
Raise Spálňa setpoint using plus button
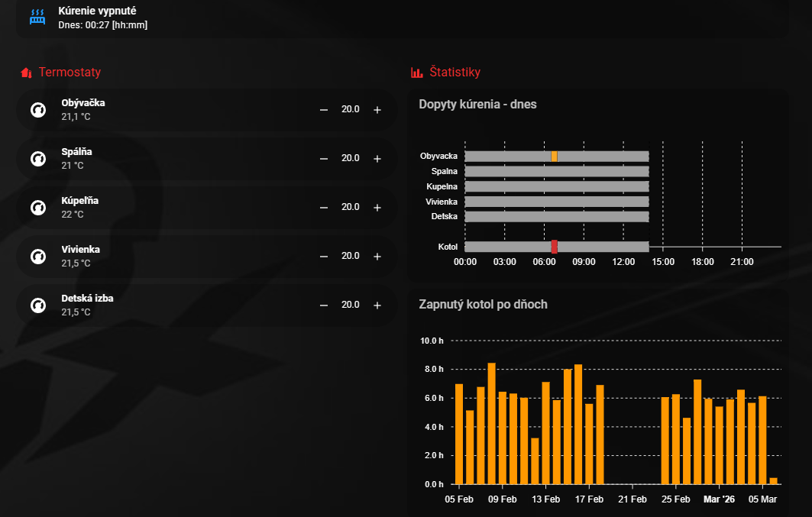377,159
